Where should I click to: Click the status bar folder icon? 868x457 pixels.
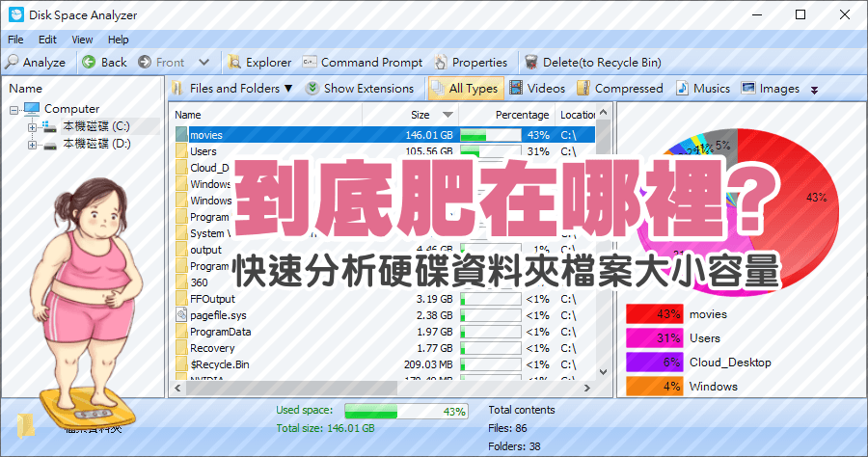coord(25,425)
